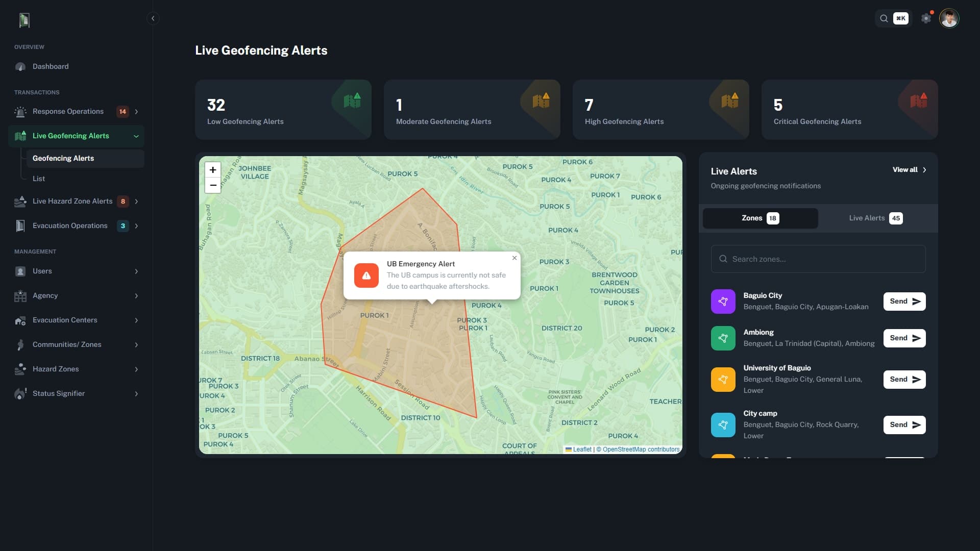Select Geofencing Alerts submenu item
The width and height of the screenshot is (980, 551).
coord(85,159)
